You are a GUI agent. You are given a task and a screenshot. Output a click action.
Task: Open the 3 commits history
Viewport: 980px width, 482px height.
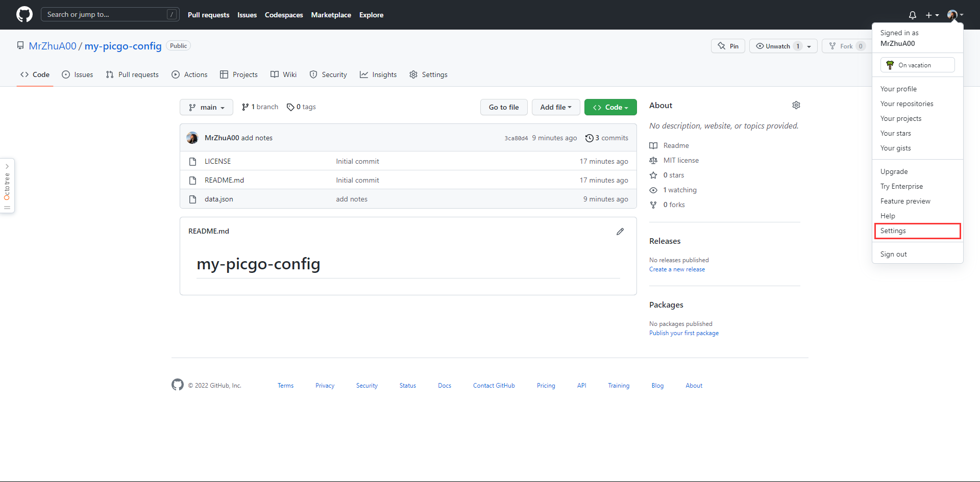coord(607,138)
